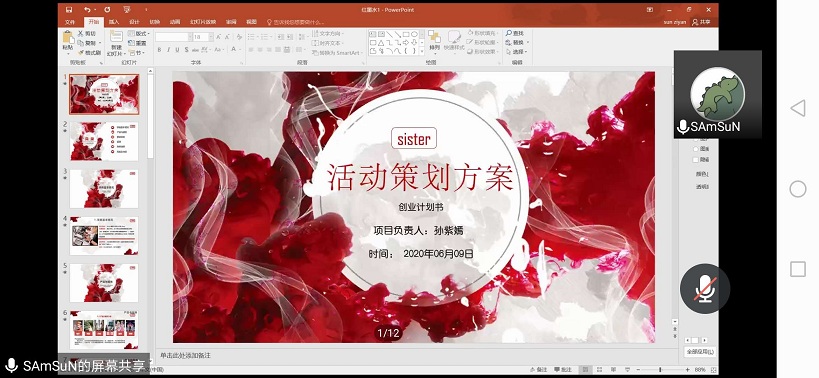Switch to the 插入 insert tab

pos(114,22)
